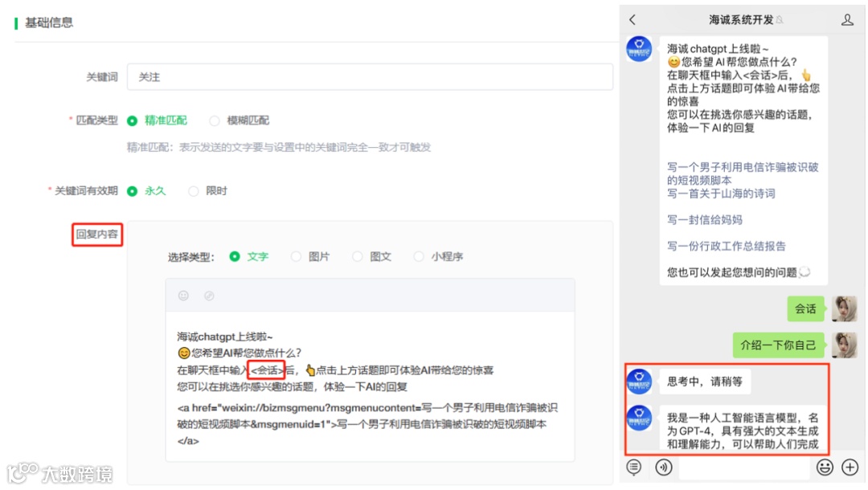Open the emoji smiley in chat bar
This screenshot has height=490, width=868.
pyautogui.click(x=825, y=468)
